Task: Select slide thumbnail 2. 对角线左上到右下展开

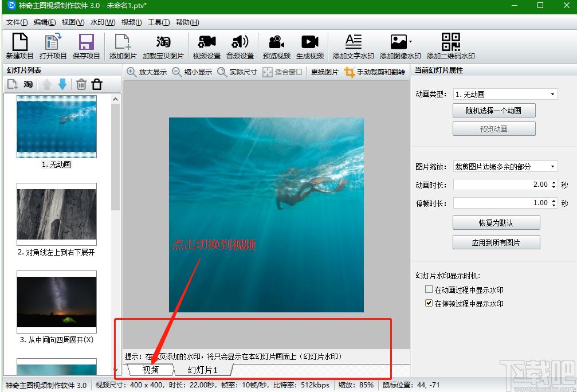Action: pos(57,214)
